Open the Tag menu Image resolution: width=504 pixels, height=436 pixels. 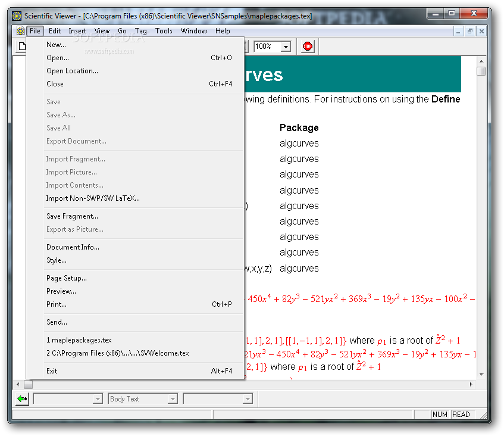(141, 31)
